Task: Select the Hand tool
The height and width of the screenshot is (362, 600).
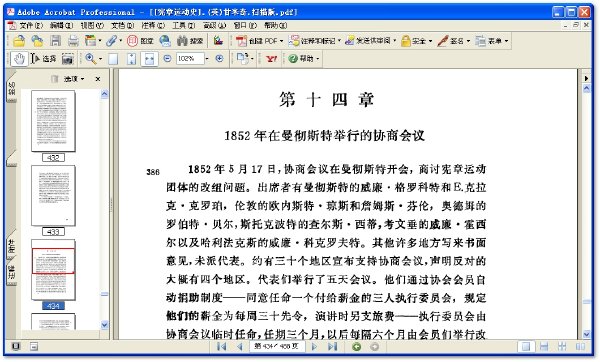Action: tap(18, 59)
